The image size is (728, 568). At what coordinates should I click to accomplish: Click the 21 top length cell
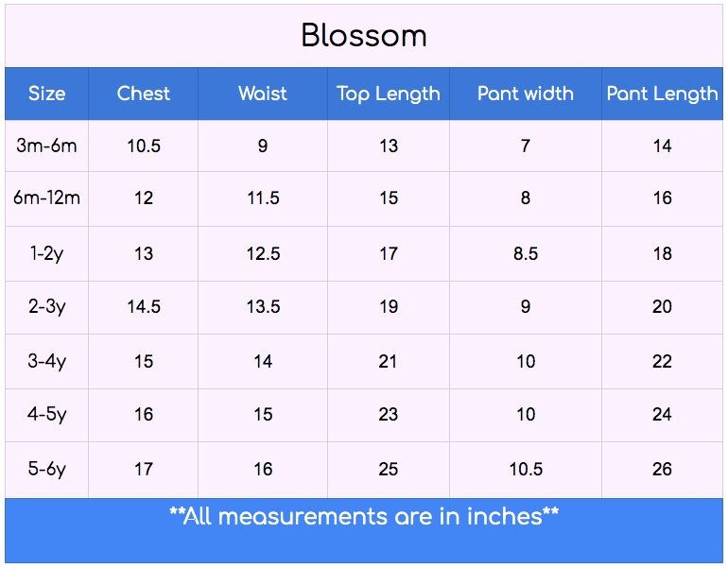389,361
